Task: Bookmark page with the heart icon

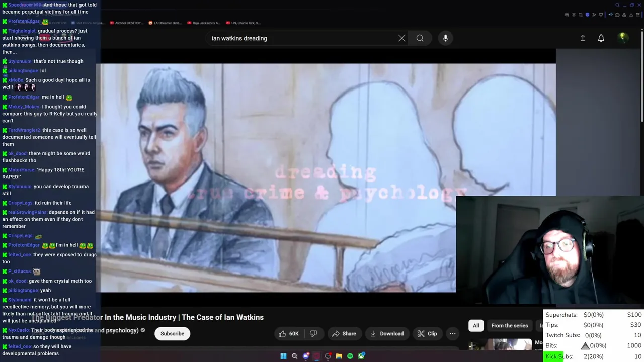Action: [x=601, y=15]
